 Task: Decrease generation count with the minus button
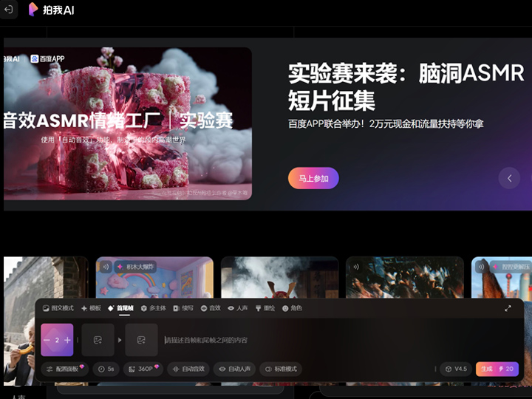click(x=47, y=340)
